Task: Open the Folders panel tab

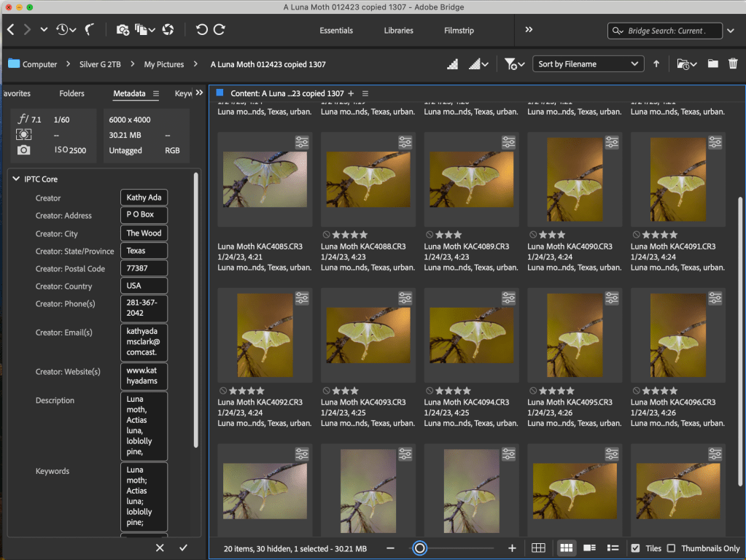Action: [x=71, y=93]
